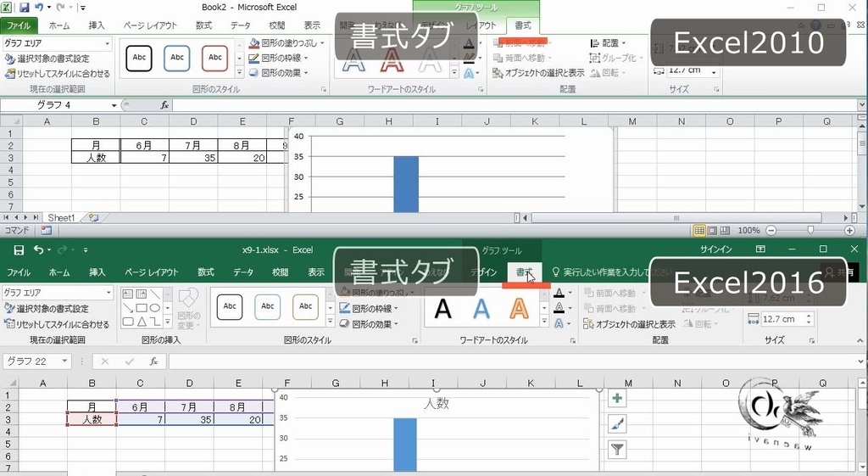868x476 pixels.
Task: Open 数式 tab in Excel 2010
Action: [x=203, y=25]
